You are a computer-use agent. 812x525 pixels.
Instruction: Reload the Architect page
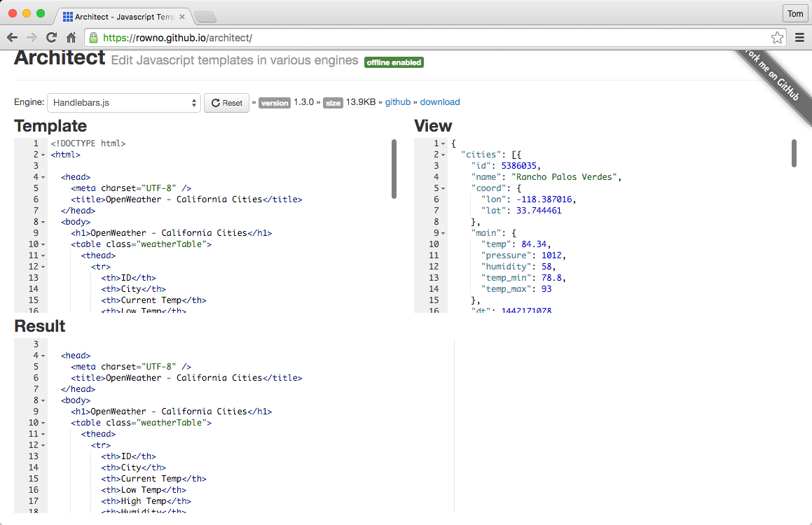[x=50, y=38]
